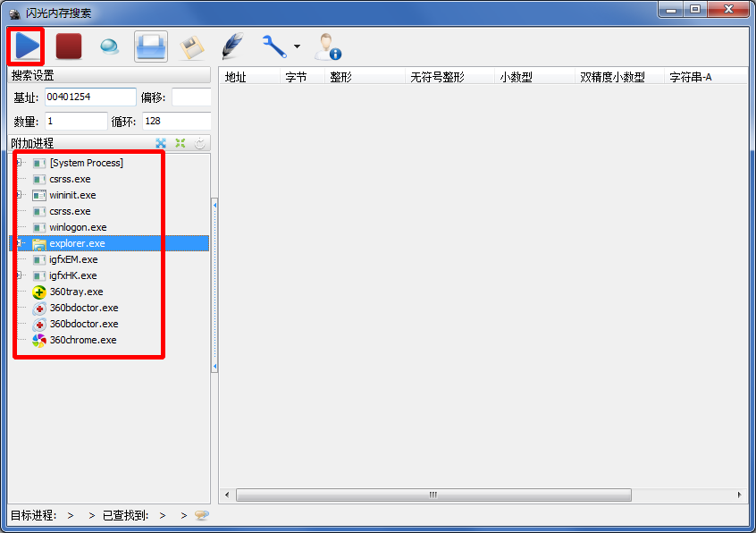Open the user info about icon
Screen dimensions: 756x533
click(x=328, y=47)
